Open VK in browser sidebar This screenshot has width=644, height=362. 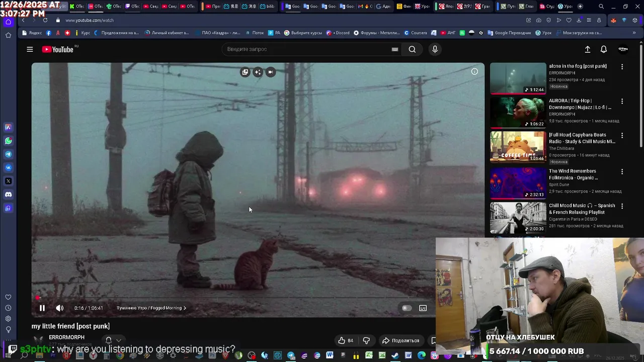click(x=8, y=167)
